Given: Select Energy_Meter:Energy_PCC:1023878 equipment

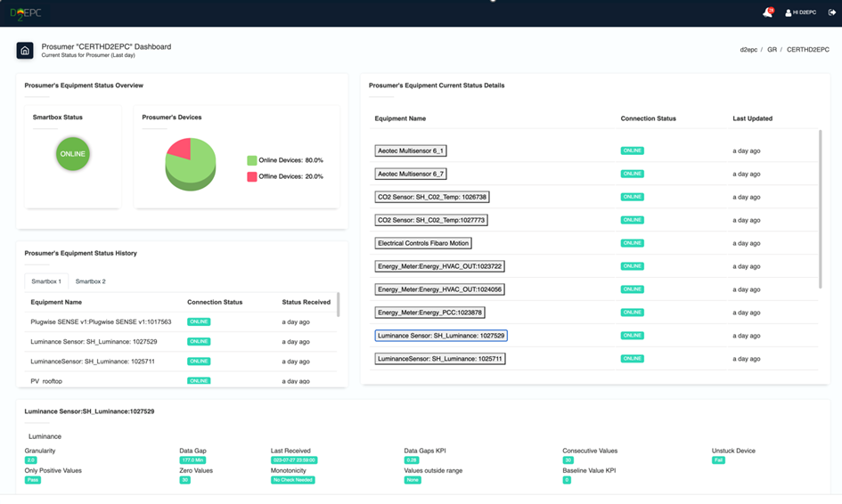Looking at the screenshot, I should 429,313.
